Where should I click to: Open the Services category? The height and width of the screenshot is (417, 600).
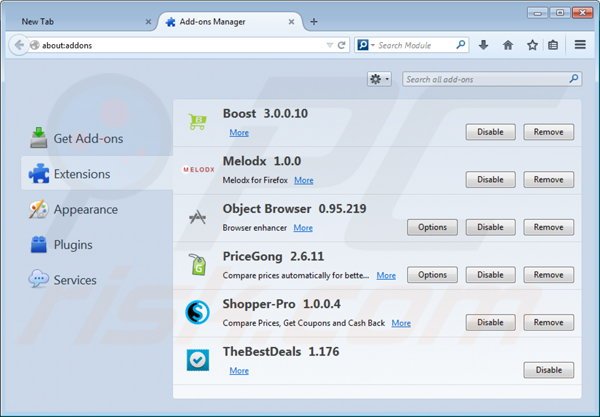pos(62,280)
